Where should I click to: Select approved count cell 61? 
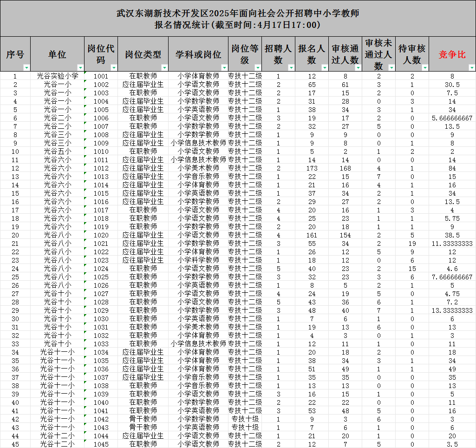pos(345,85)
